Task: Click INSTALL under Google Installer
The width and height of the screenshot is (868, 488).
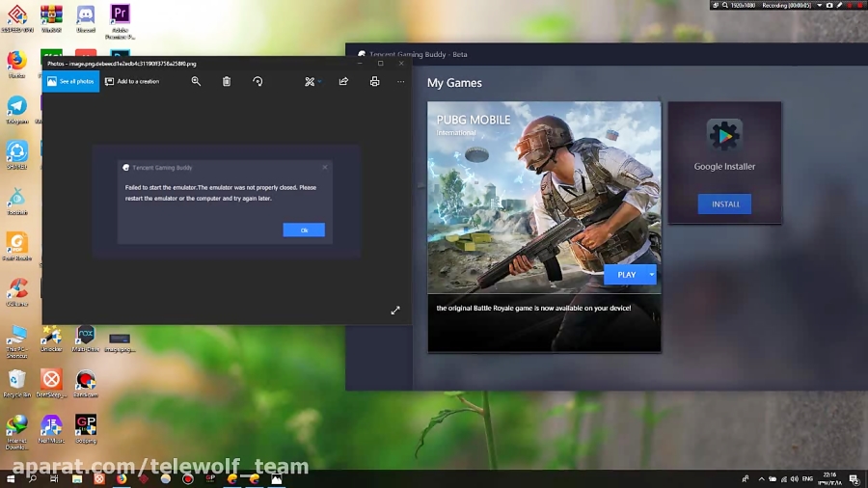Action: 724,204
